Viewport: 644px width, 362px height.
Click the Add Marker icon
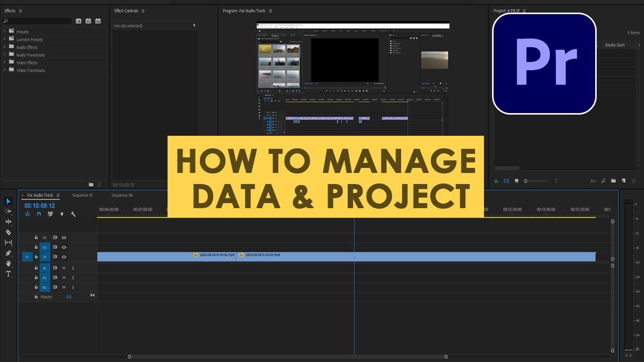tap(62, 214)
